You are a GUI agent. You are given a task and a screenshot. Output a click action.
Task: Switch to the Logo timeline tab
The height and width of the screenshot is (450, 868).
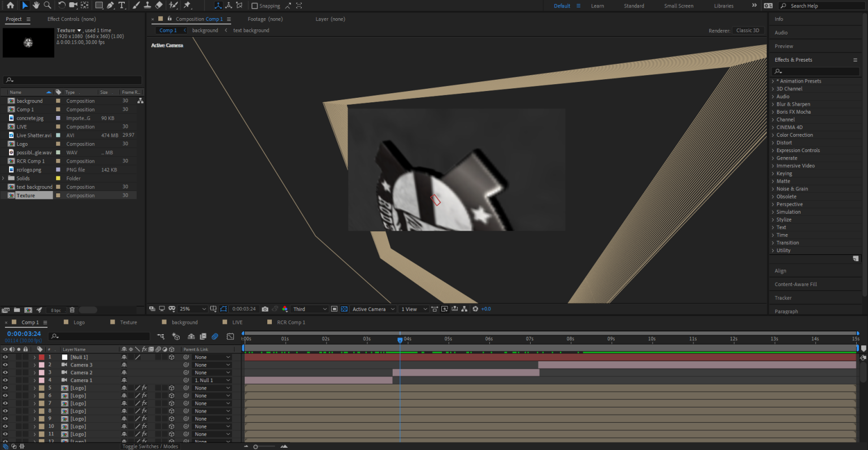tap(79, 322)
